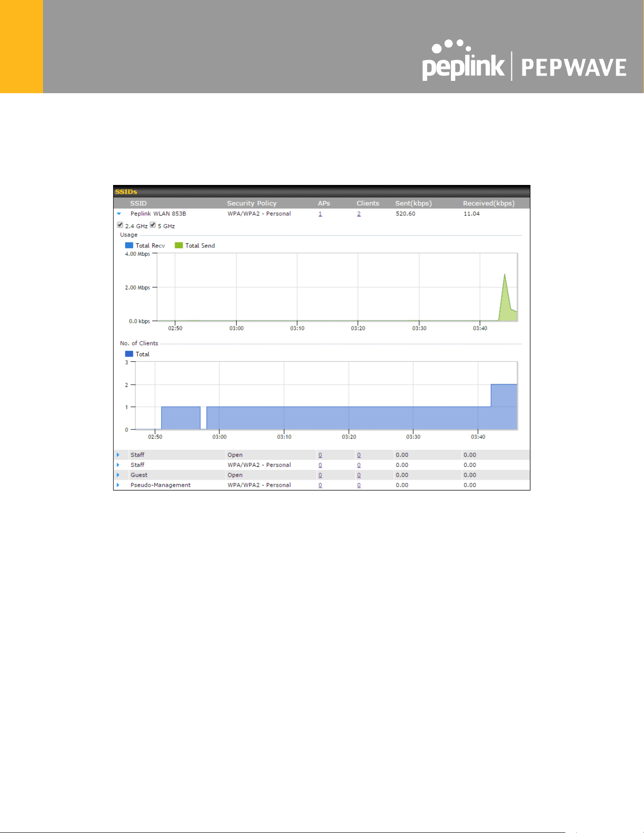Click the SSID column header
Viewport: 644px width, 833px height.
point(138,203)
